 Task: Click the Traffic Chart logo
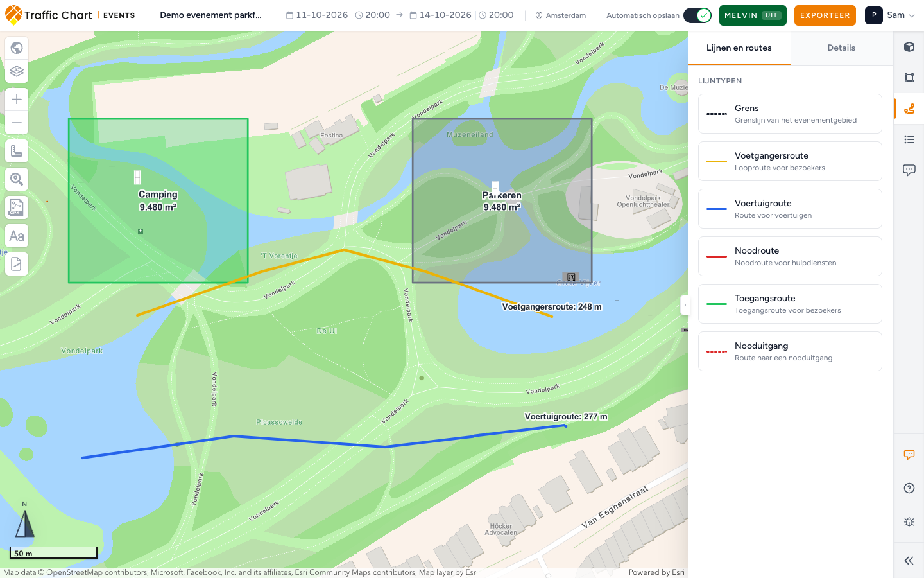click(x=49, y=15)
